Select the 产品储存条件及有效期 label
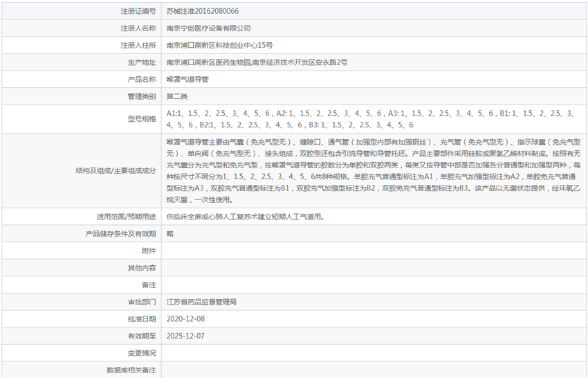 pyautogui.click(x=121, y=234)
